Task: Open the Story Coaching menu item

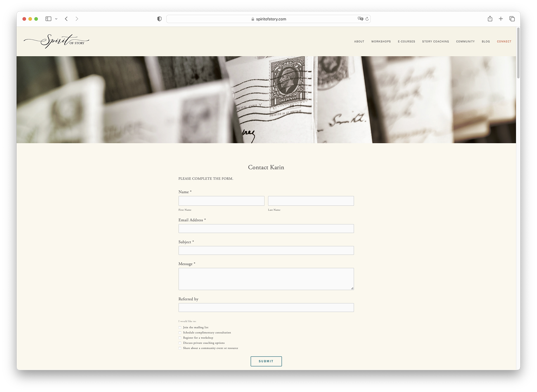Action: pyautogui.click(x=436, y=41)
